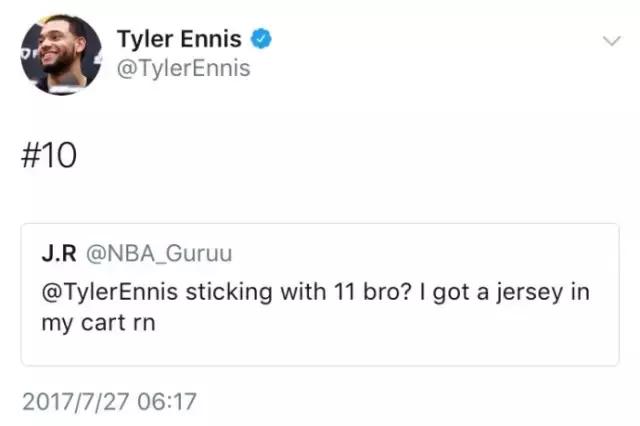Click the @TylerEnnis handle below the name
The image size is (640, 426).
183,68
